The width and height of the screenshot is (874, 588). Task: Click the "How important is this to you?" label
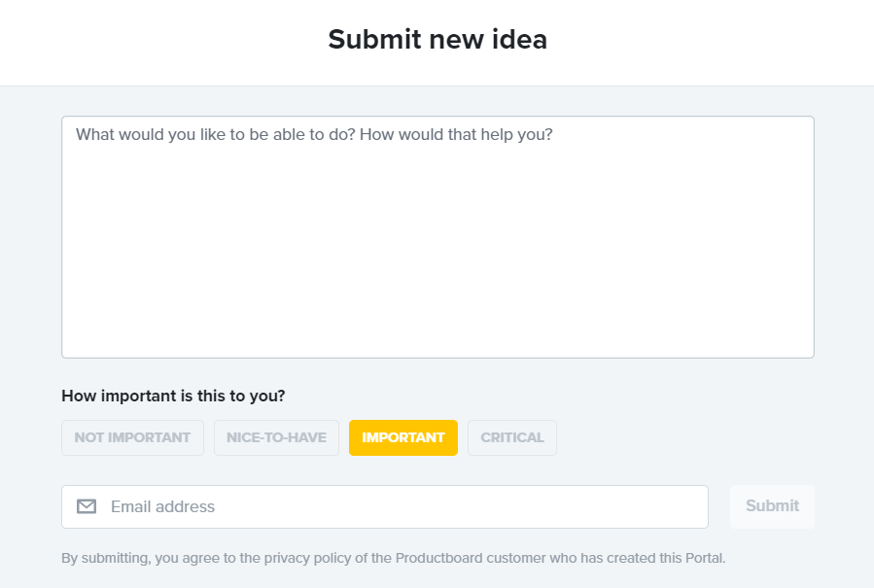[173, 396]
